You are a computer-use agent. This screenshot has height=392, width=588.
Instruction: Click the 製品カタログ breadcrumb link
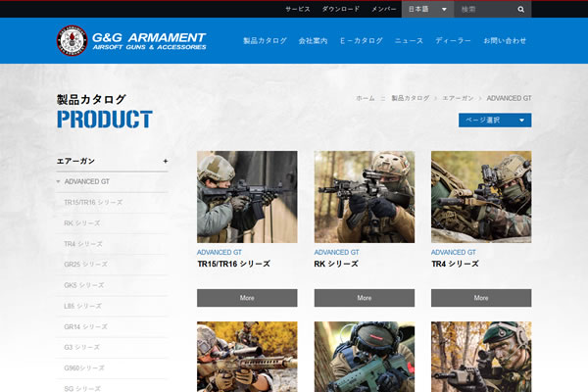[411, 98]
